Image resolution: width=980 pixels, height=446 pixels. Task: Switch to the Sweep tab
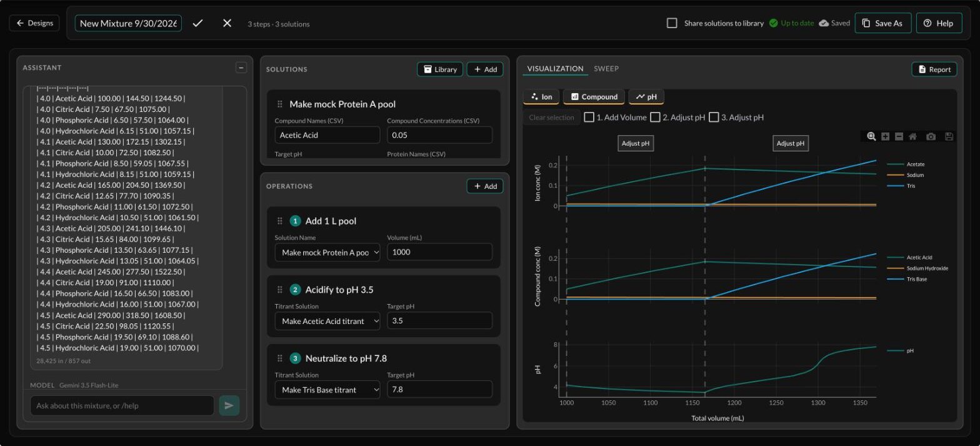point(606,69)
